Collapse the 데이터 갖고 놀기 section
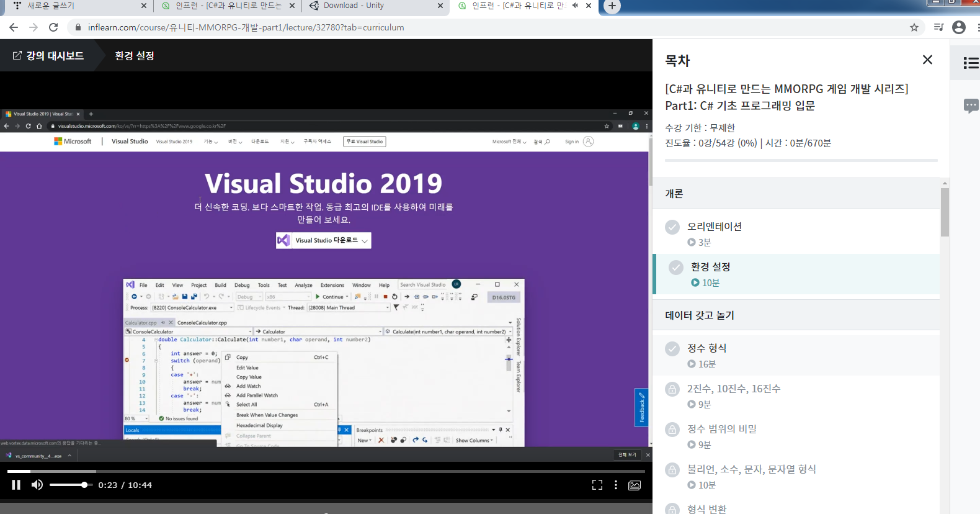Viewport: 980px width, 514px height. tap(796, 315)
